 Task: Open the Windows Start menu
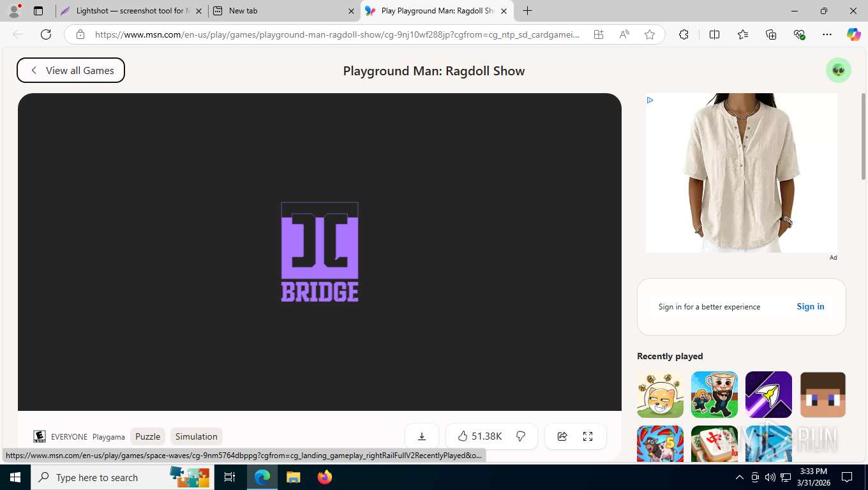tap(15, 477)
